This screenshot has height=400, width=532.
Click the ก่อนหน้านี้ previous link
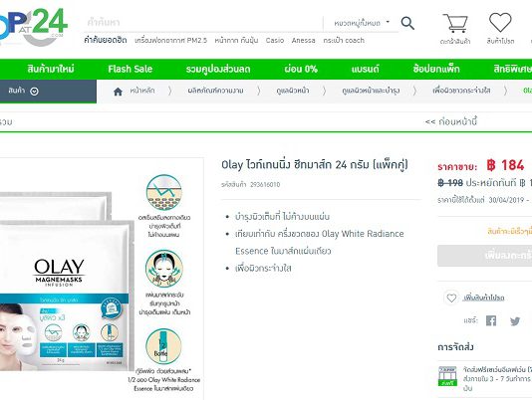[451, 121]
